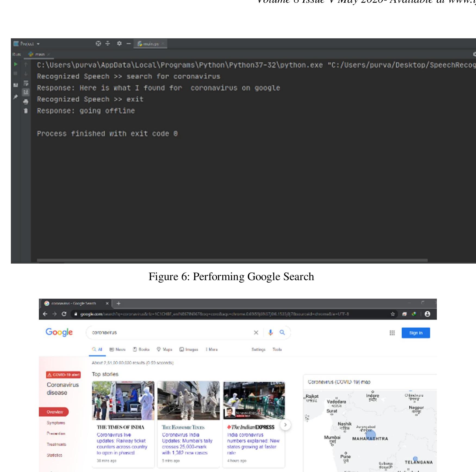Hide the Project panel with the minimize icon
This screenshot has height=472, width=476.
[x=129, y=43]
